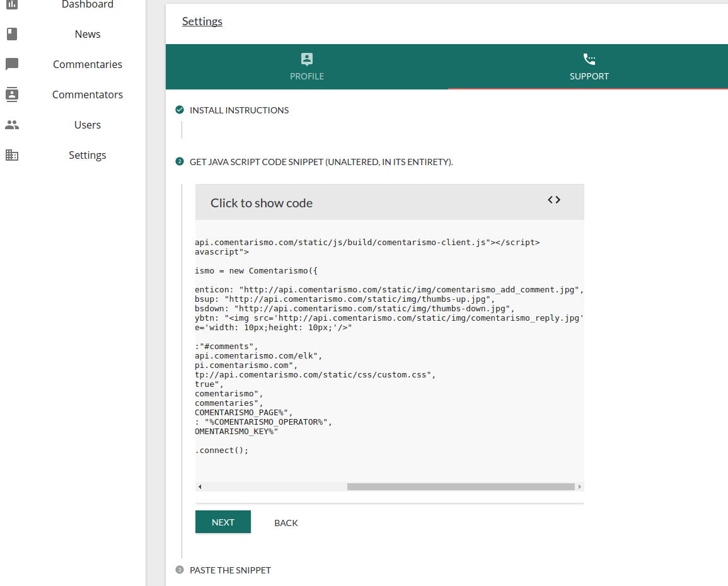
Task: Click the News book icon in sidebar
Action: click(x=12, y=34)
